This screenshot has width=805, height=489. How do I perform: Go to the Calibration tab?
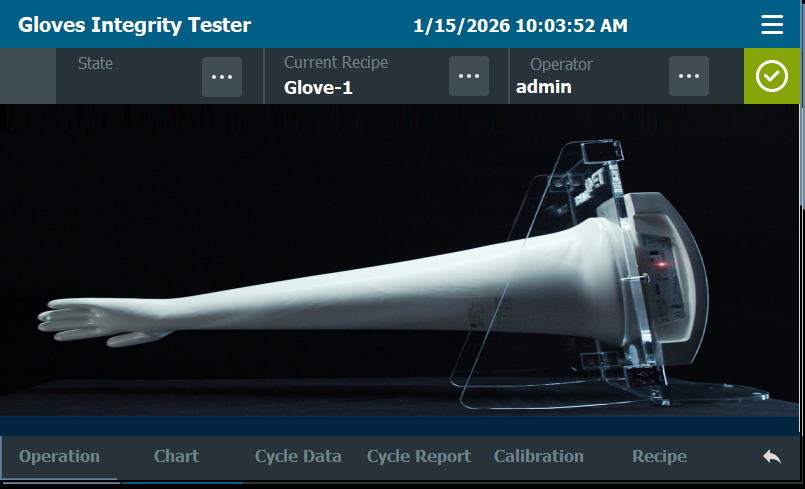pyautogui.click(x=539, y=456)
